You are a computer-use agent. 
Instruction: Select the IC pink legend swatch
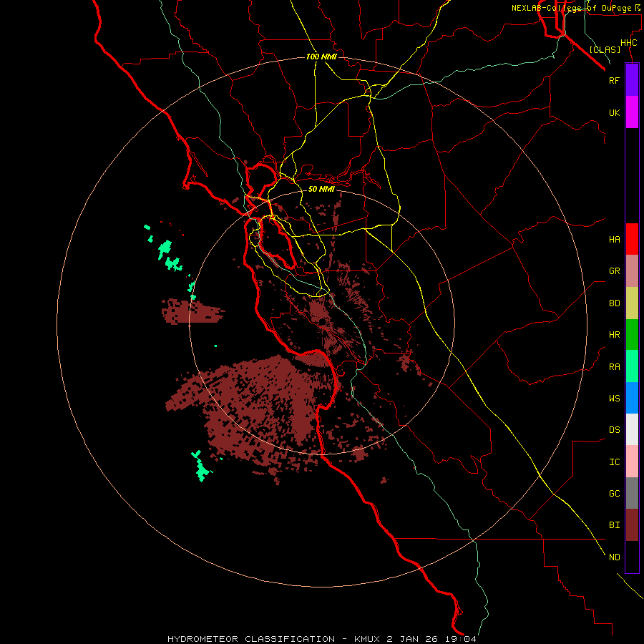click(x=632, y=462)
